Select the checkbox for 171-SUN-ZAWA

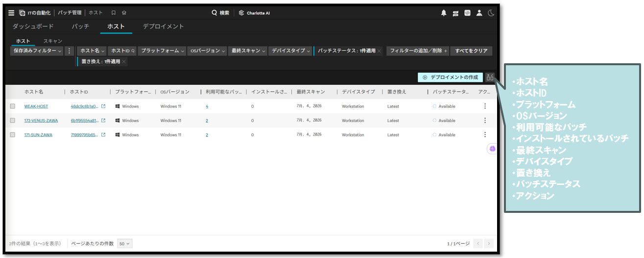[13, 135]
